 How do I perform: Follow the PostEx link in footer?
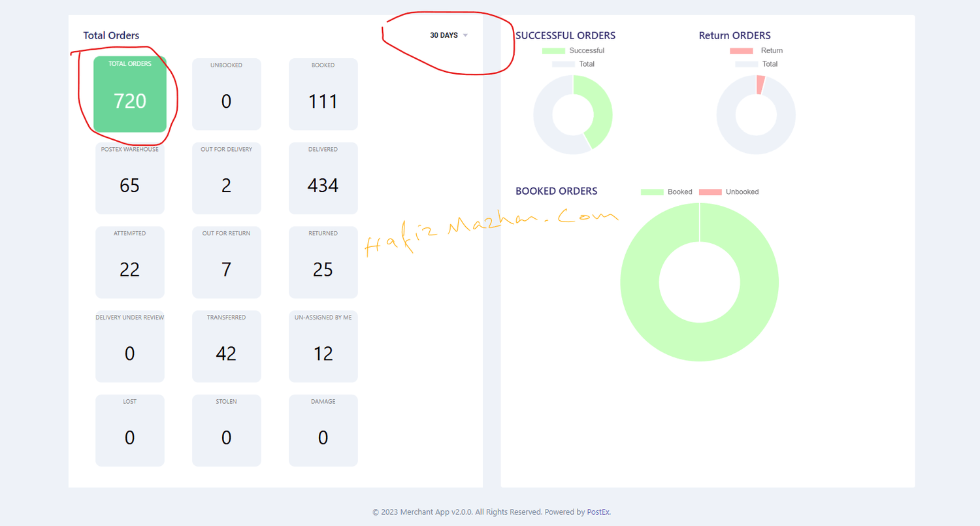coord(598,512)
